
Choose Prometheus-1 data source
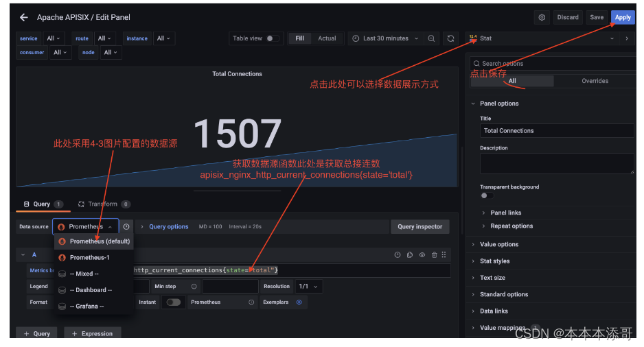(94, 258)
